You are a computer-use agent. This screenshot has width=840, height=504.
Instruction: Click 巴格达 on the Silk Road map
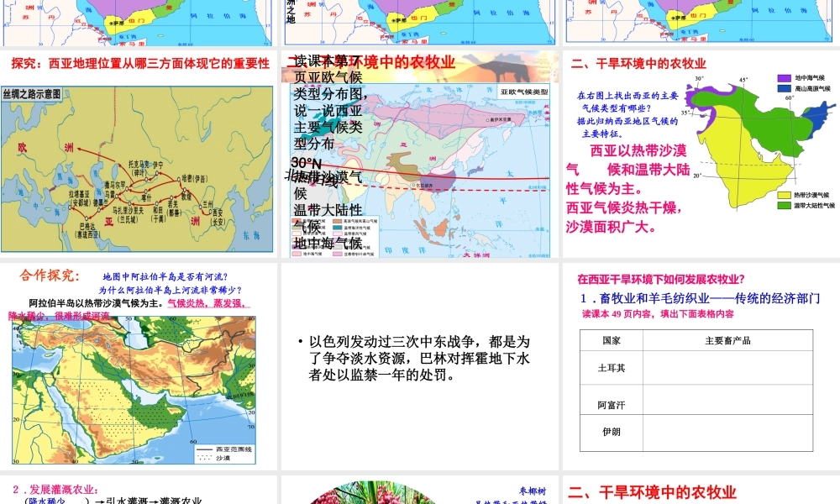pyautogui.click(x=89, y=227)
